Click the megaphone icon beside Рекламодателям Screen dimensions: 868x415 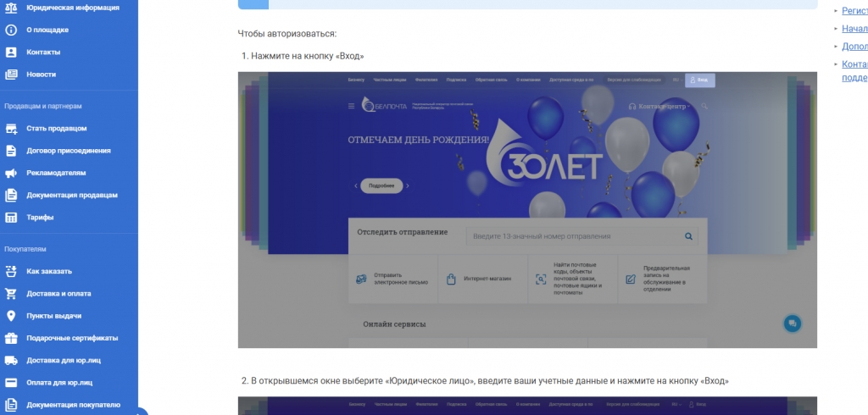tap(11, 173)
